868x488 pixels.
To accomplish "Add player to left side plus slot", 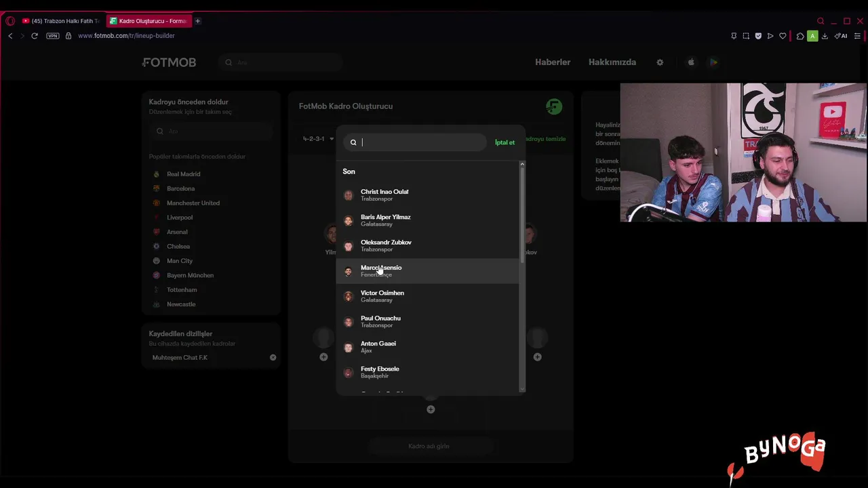I will (x=323, y=357).
